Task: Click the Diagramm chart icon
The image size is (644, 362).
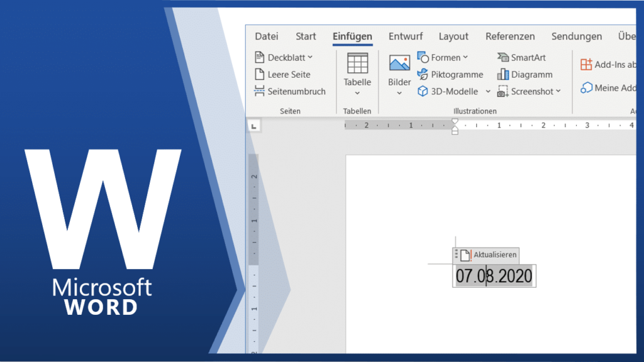Action: (x=502, y=74)
